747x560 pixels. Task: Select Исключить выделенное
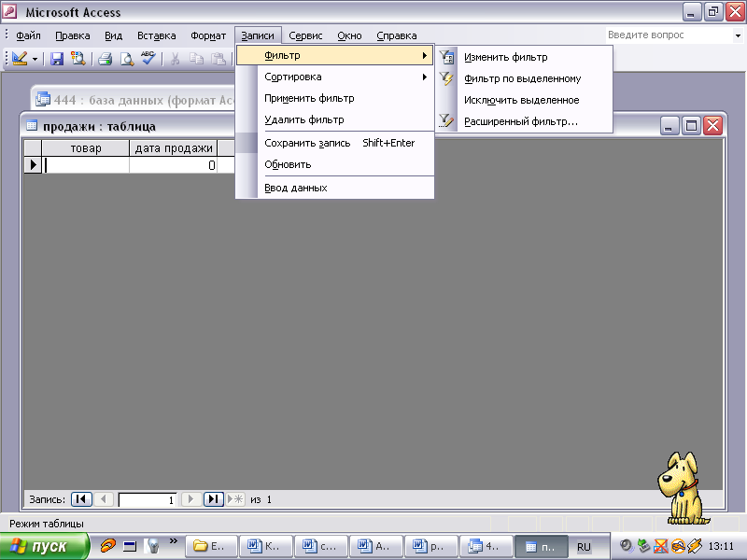524,100
